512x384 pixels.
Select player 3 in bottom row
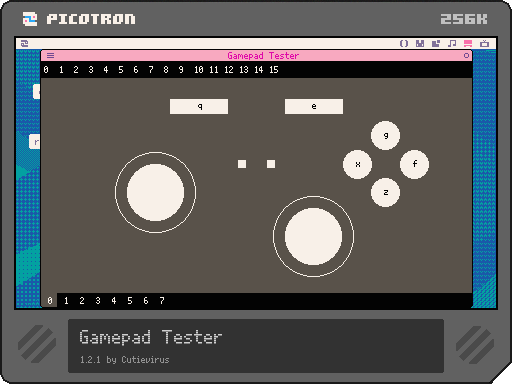[x=98, y=301]
